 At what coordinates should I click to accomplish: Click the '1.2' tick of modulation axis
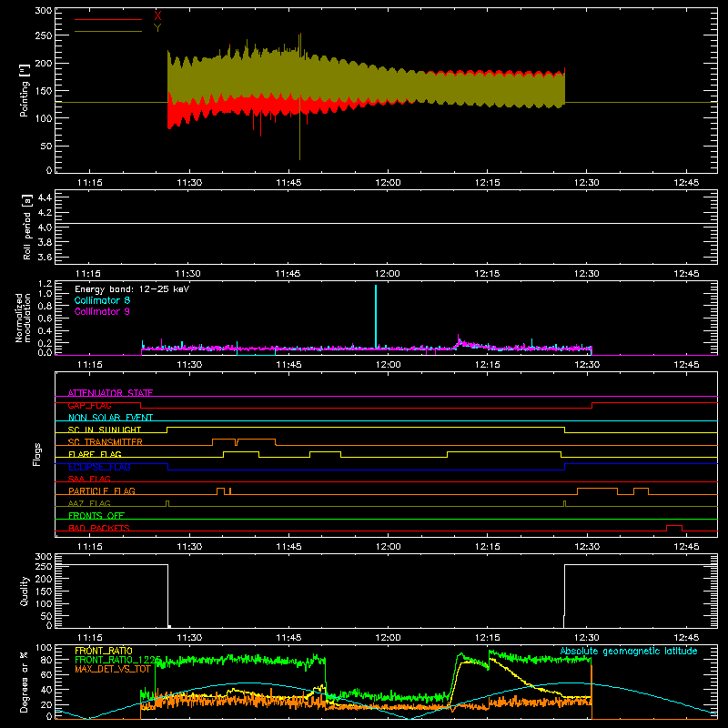[x=45, y=284]
